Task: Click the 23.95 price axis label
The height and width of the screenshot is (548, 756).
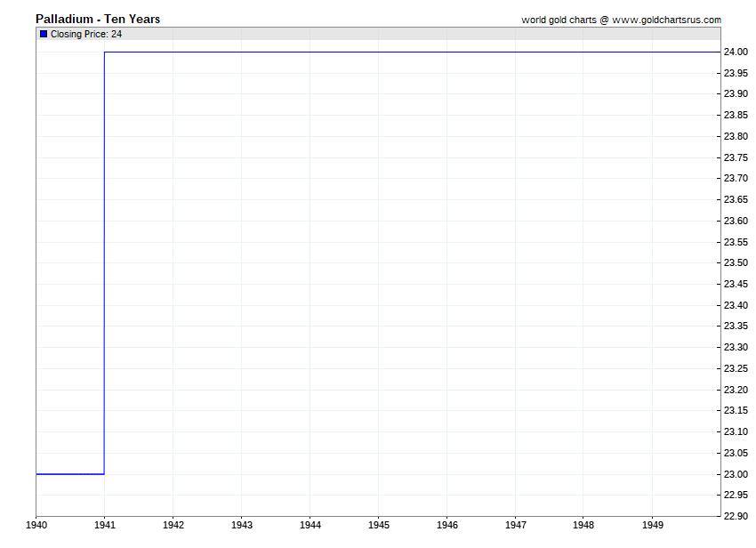Action: tap(736, 73)
